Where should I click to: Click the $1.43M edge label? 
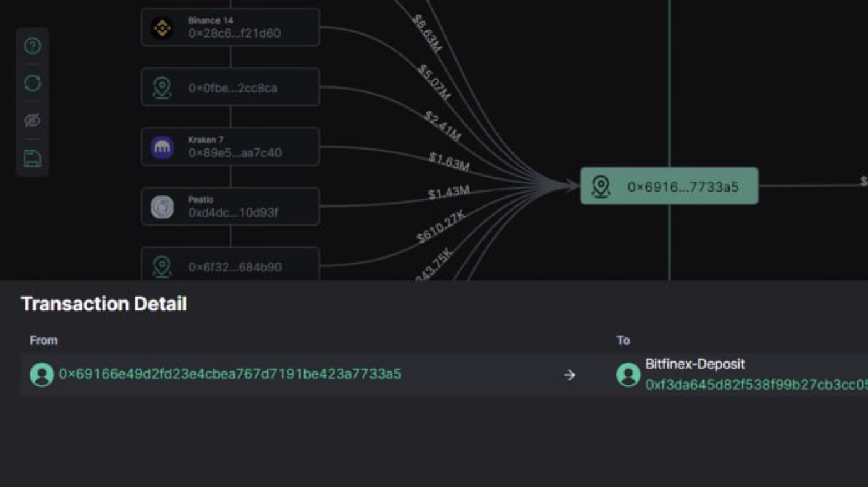pos(448,192)
